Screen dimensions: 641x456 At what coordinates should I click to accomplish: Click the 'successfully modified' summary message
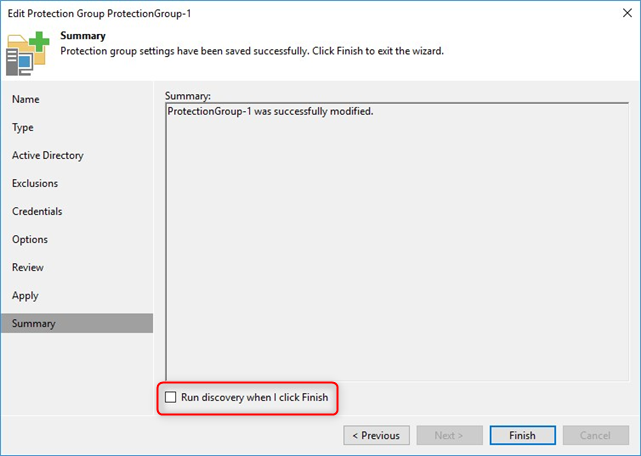(x=271, y=111)
